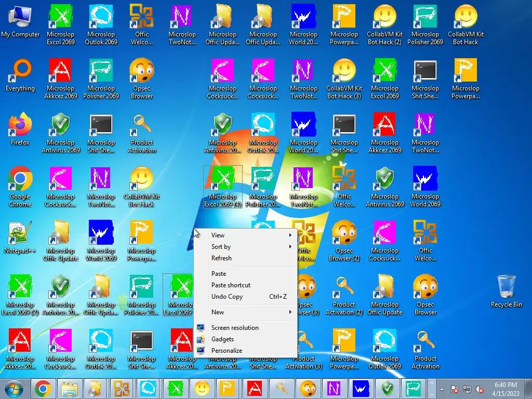532x399 pixels.
Task: Open the key icon in the taskbar
Action: [281, 389]
